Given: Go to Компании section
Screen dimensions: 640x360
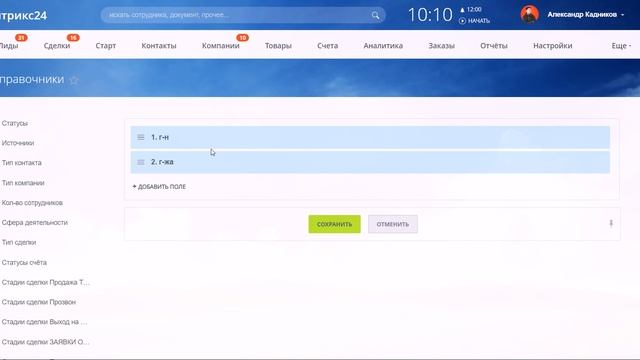Looking at the screenshot, I should pos(220,46).
